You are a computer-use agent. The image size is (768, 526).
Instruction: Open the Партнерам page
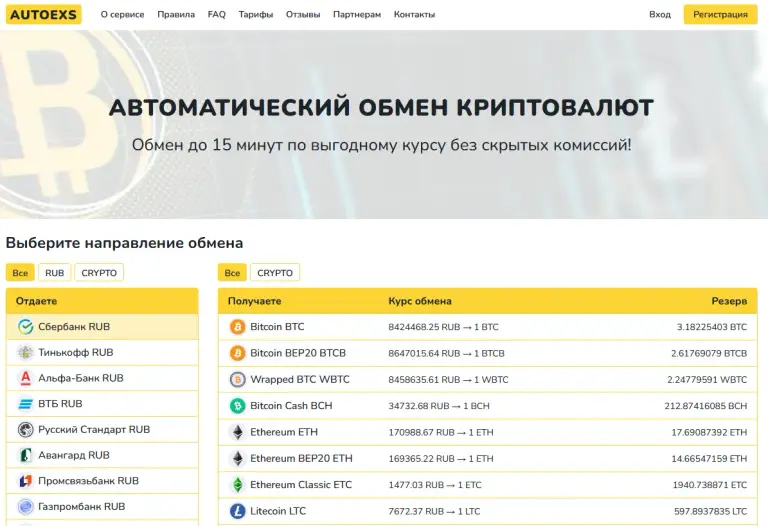(x=357, y=15)
